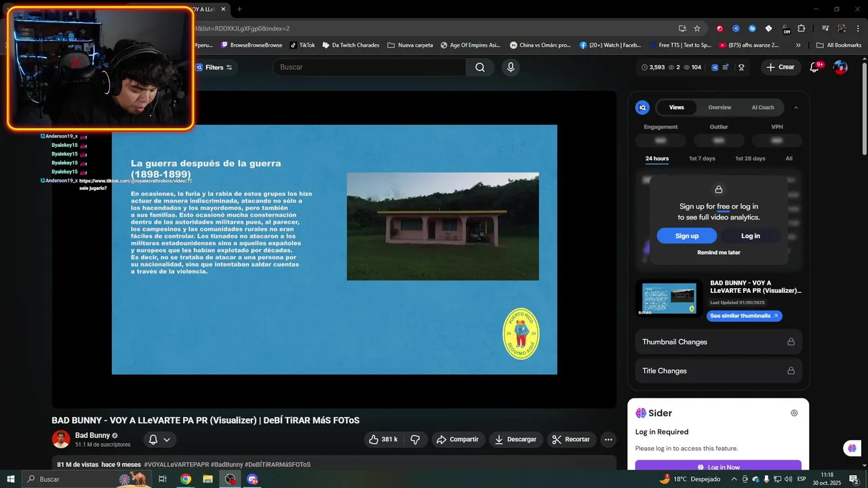Click the floating Sider brain icon
The width and height of the screenshot is (868, 488).
(x=852, y=448)
